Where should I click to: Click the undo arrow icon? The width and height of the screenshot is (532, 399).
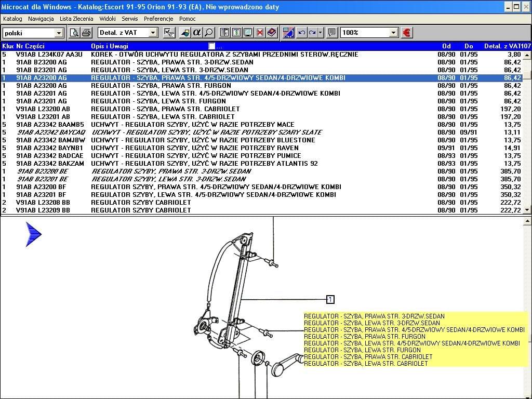pos(301,33)
